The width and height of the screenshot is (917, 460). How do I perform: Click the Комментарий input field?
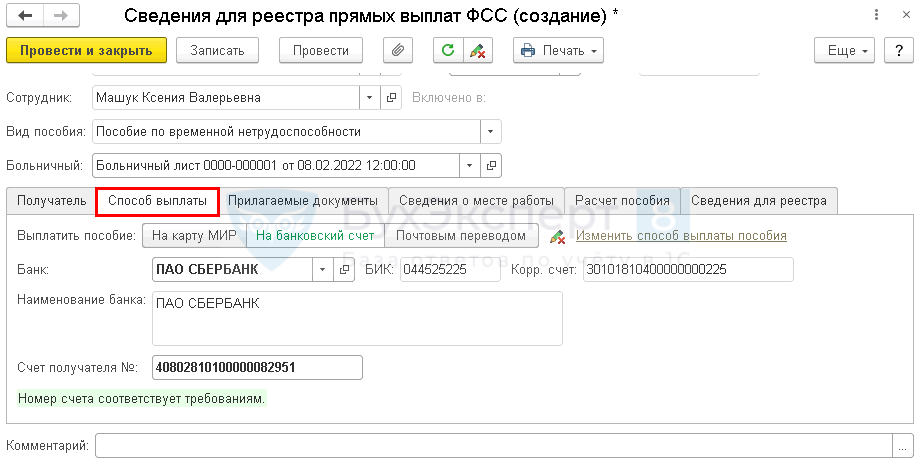pos(494,446)
